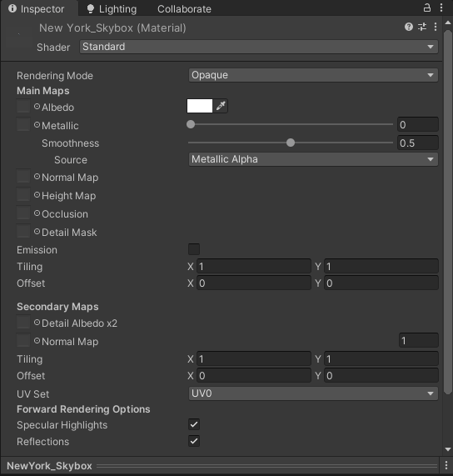Click the white Albedo color swatch
Screen dimensions: 453x476
pos(200,106)
